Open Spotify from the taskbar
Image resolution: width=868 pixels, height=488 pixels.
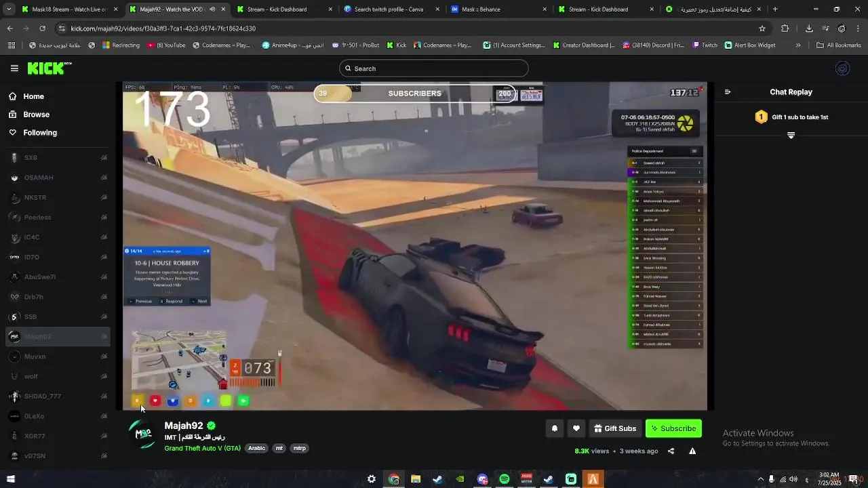505,479
